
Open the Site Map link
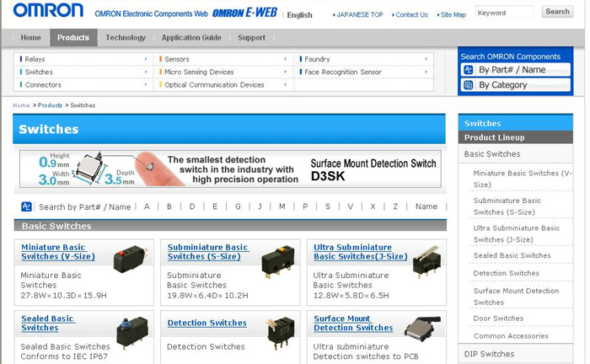(452, 14)
